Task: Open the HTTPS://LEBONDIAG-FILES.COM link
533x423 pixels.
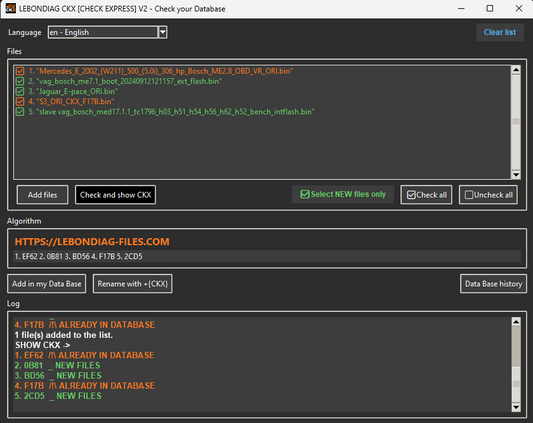Action: coord(92,242)
